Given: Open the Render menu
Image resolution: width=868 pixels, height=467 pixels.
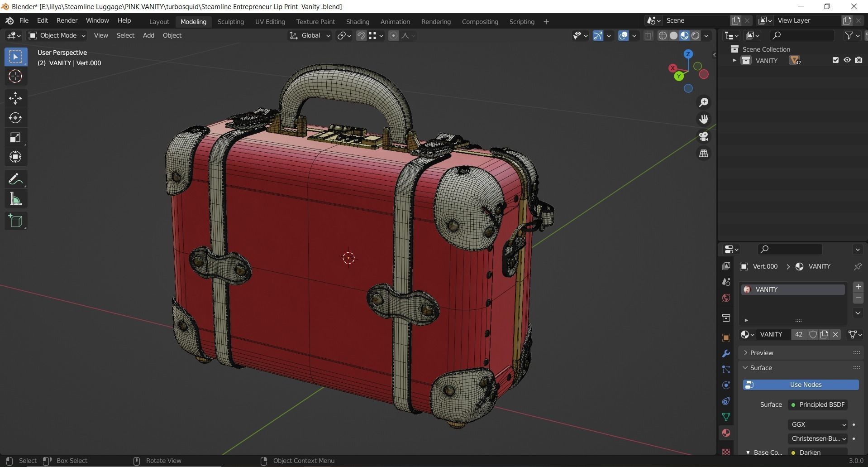Looking at the screenshot, I should pos(67,20).
